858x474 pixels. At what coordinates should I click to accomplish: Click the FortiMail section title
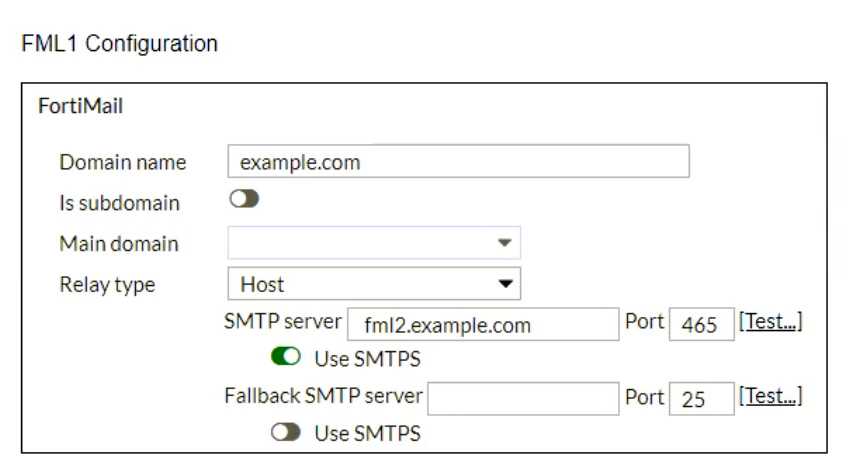tap(80, 105)
